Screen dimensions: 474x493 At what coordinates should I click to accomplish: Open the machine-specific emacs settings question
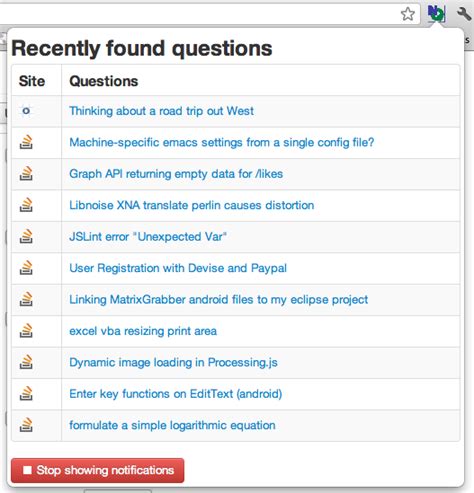click(x=222, y=143)
